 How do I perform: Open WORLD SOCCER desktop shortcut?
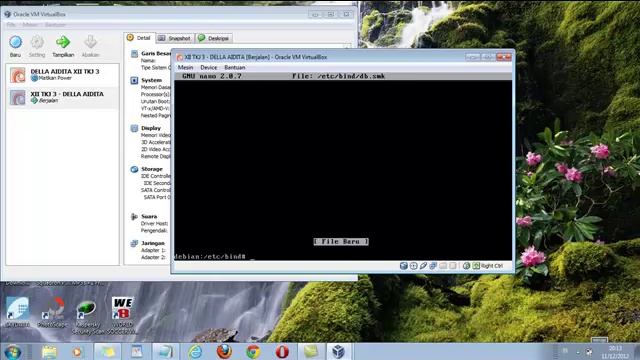point(122,316)
